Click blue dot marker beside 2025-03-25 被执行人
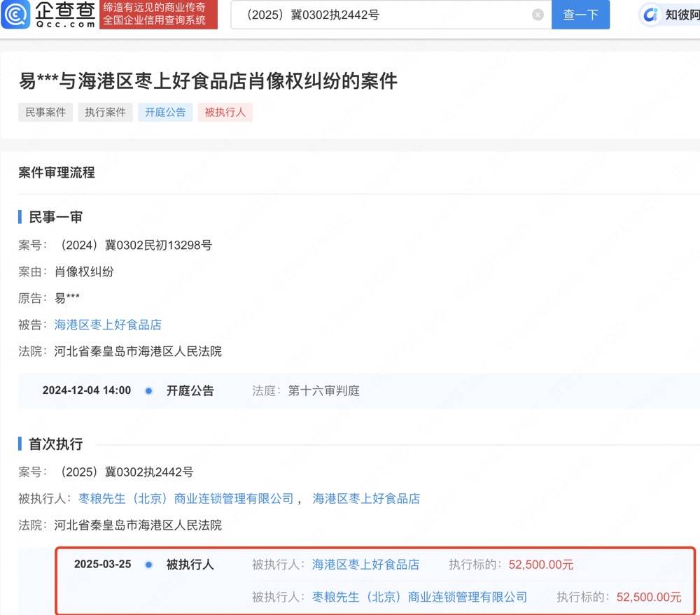The width and height of the screenshot is (700, 615). (148, 565)
